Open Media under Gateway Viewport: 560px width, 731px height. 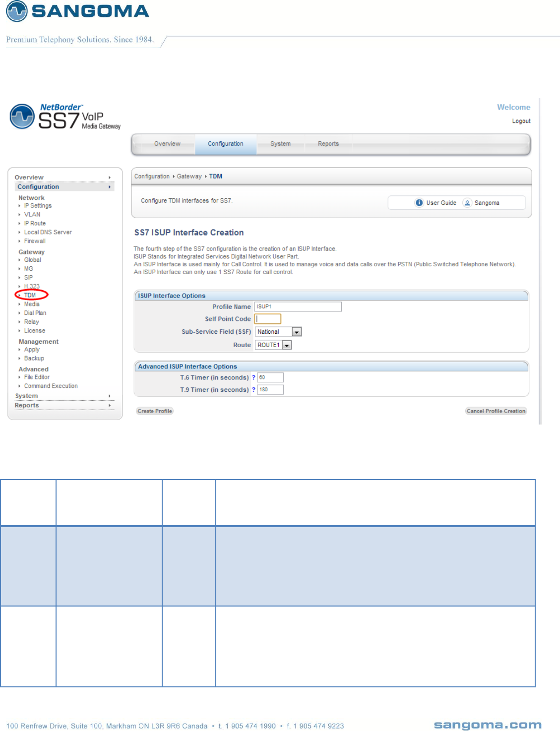click(32, 305)
